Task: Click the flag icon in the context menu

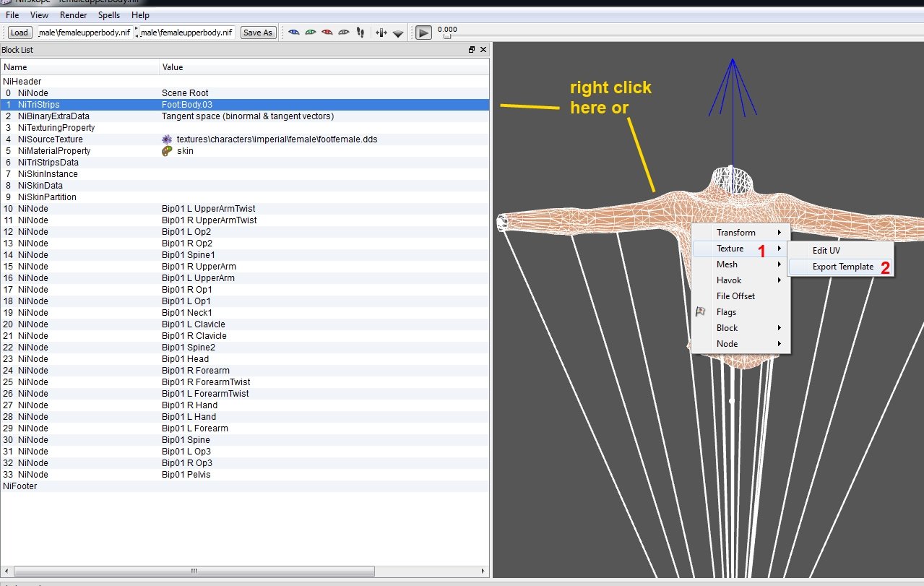Action: [700, 312]
